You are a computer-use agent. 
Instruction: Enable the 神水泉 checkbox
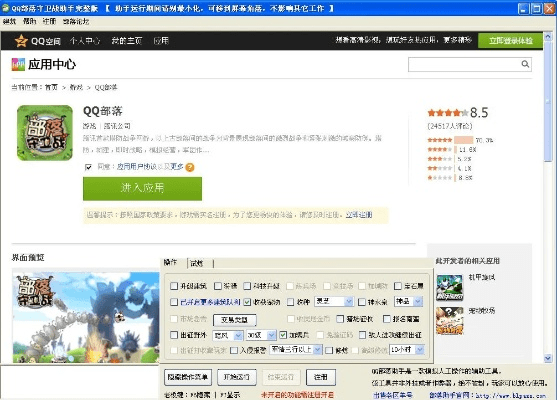pyautogui.click(x=362, y=302)
